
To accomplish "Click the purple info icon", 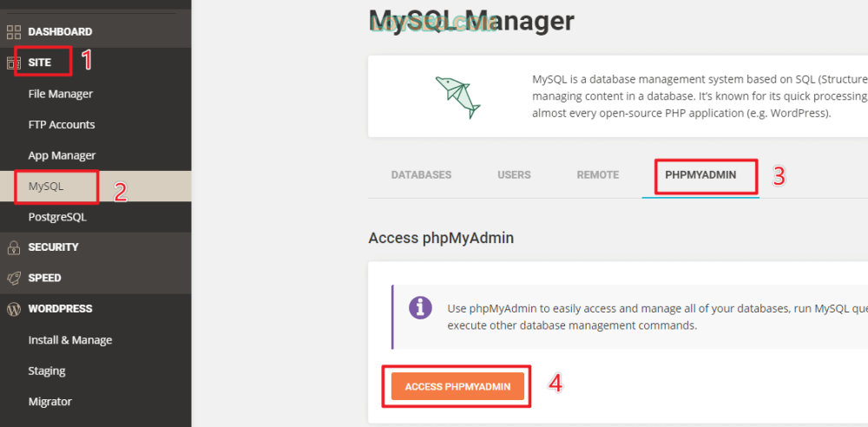I will click(x=420, y=308).
